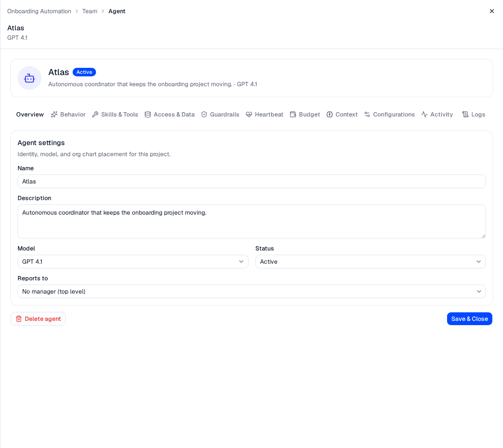Click the 'Reports to' label
Viewport: 503px width, 448px height.
coord(33,278)
